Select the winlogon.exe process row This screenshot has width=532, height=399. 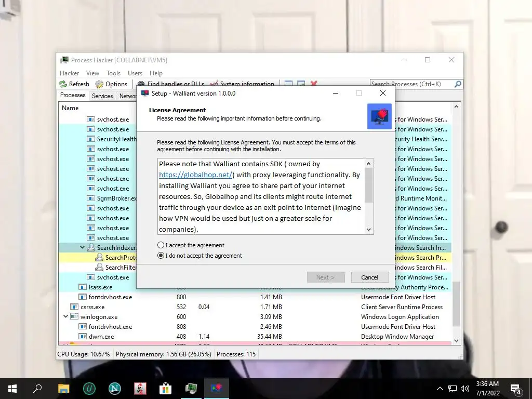pos(255,316)
